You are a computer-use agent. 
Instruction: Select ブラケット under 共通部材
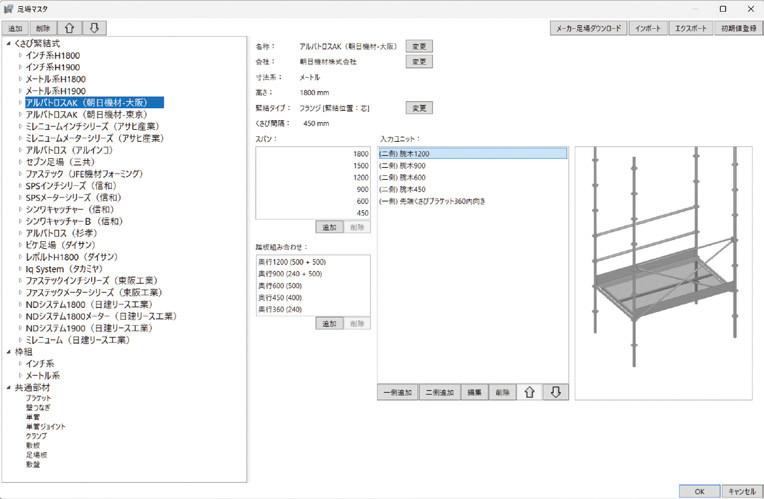tap(38, 398)
